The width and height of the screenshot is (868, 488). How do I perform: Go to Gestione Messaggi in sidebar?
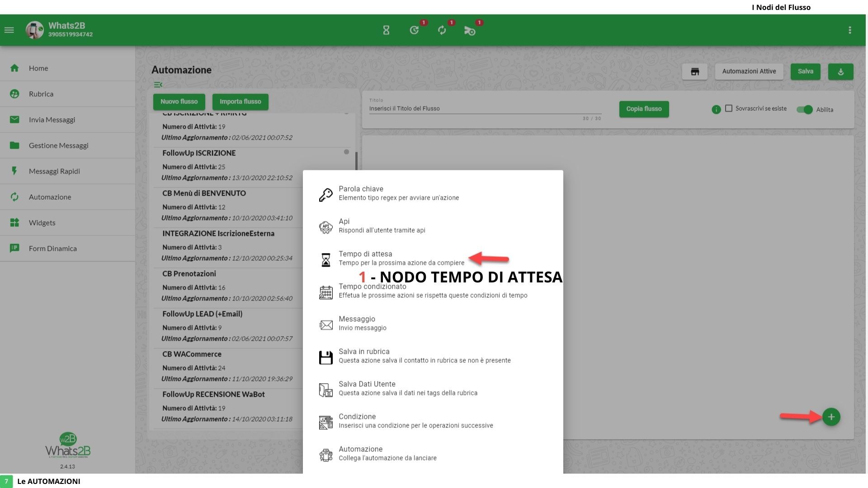tap(68, 145)
